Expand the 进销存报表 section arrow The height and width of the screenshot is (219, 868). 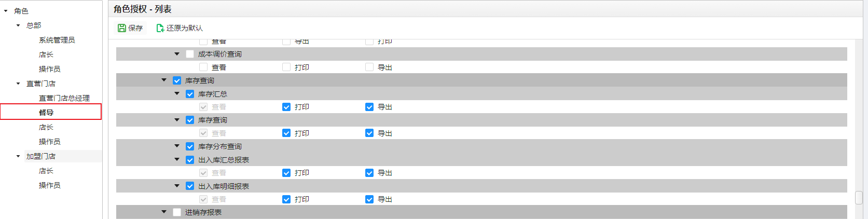click(x=164, y=212)
